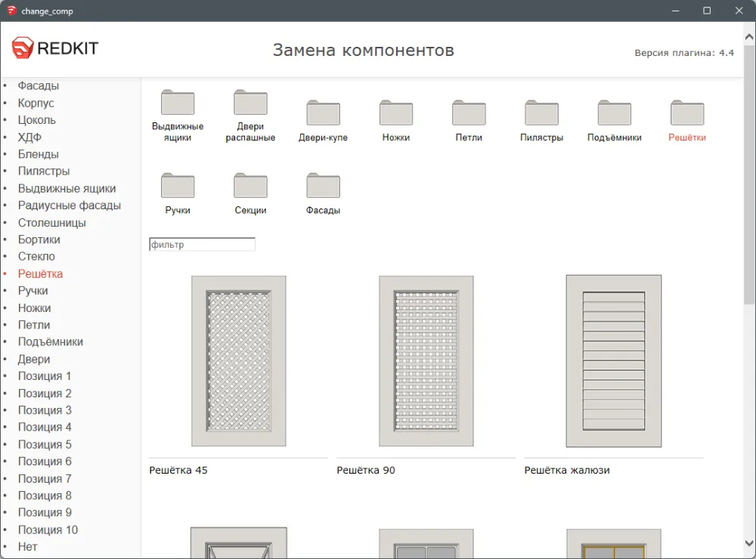Click Радиусные фасады sidebar link
This screenshot has width=756, height=559.
pyautogui.click(x=70, y=205)
